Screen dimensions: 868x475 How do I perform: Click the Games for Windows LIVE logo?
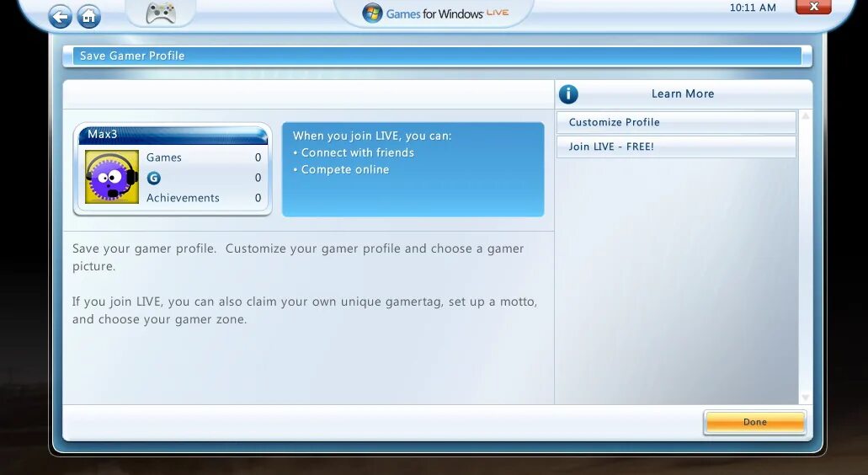(434, 13)
